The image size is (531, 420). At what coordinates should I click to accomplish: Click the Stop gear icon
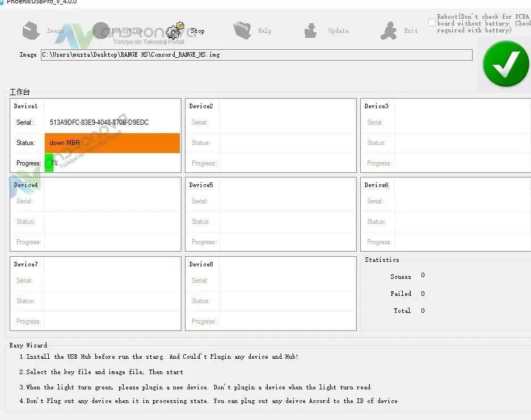point(175,31)
